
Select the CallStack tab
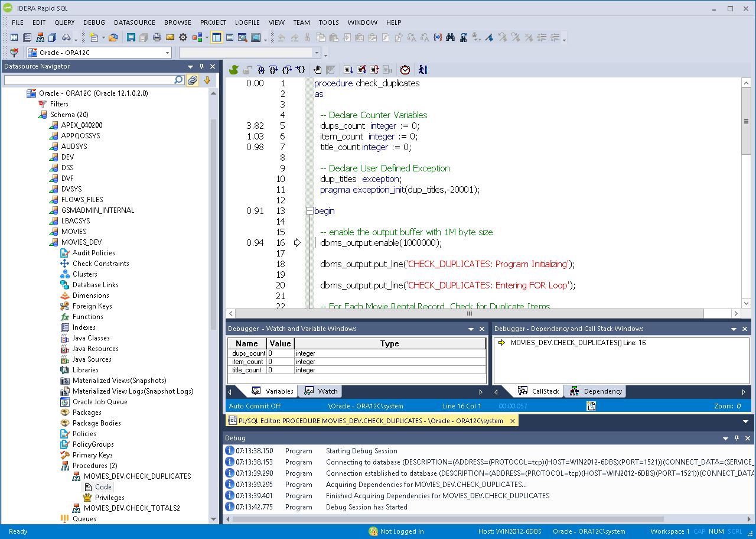pyautogui.click(x=539, y=391)
